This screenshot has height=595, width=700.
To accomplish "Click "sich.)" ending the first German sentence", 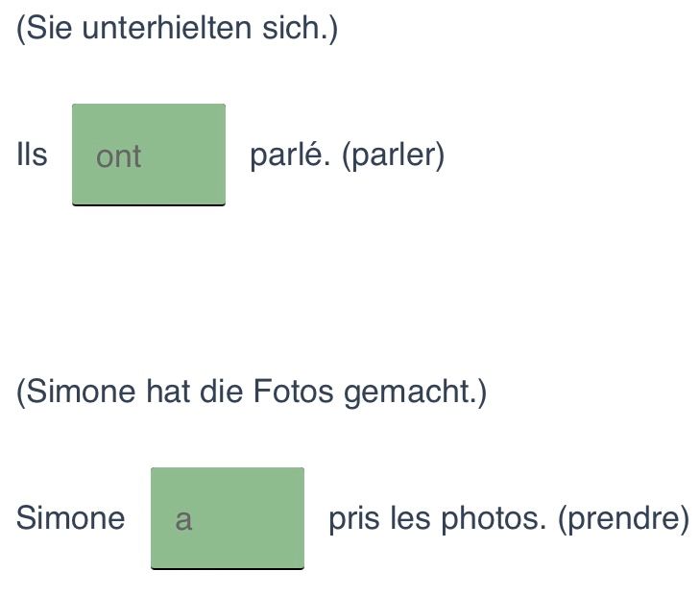I will (x=300, y=28).
